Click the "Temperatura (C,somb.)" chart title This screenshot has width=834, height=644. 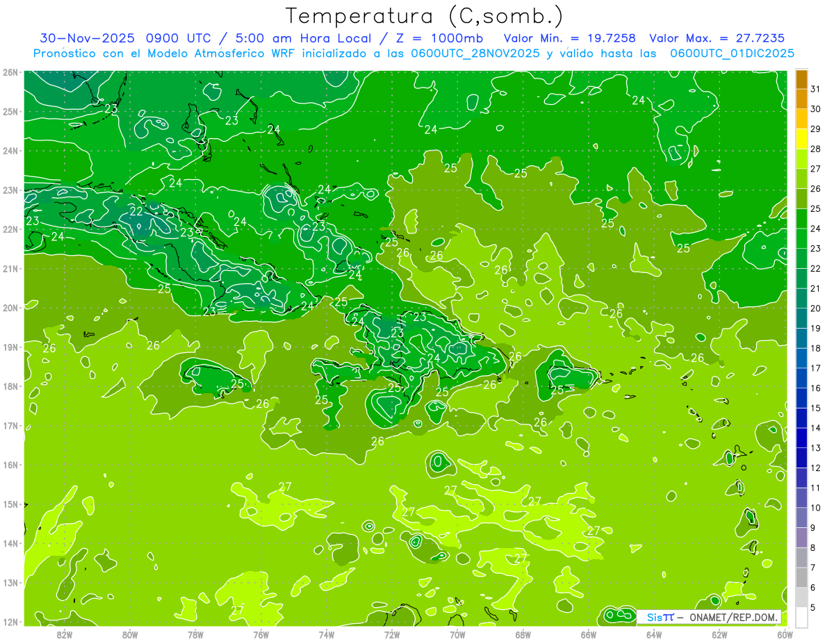(x=424, y=16)
